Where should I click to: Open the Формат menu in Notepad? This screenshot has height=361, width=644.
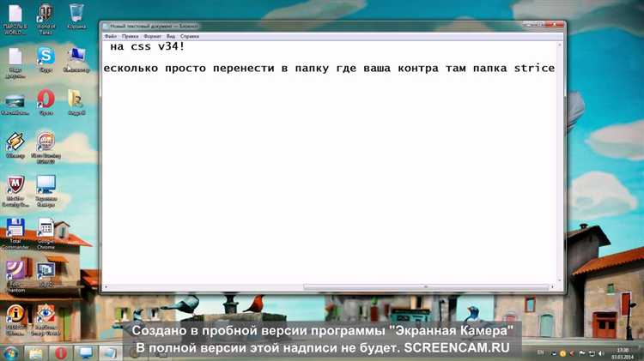tap(151, 37)
